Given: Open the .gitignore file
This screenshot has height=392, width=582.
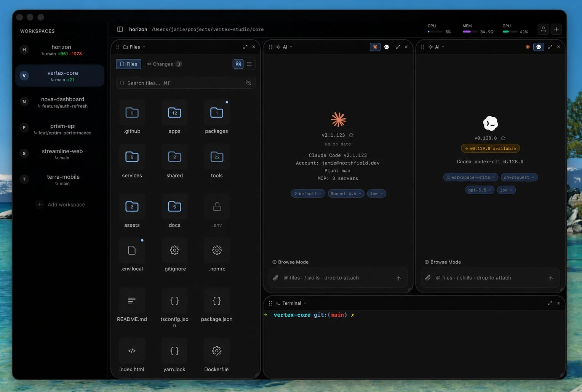Looking at the screenshot, I should 174,255.
